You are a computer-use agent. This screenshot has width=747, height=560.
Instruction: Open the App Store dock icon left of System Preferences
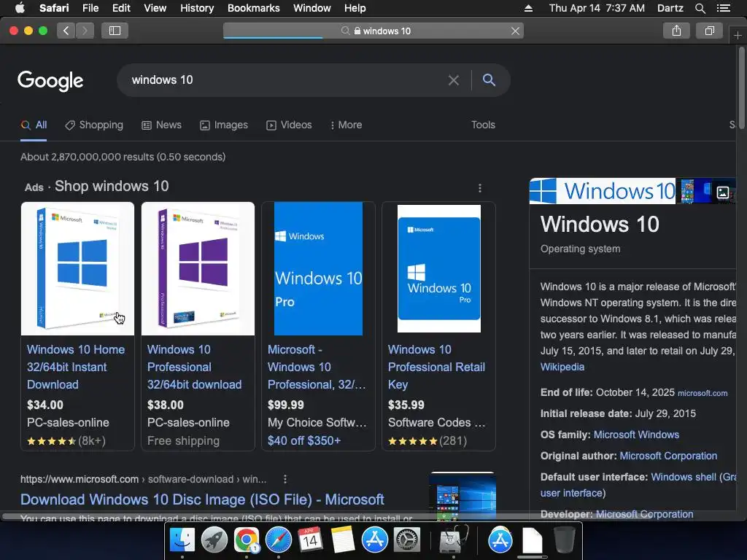(x=374, y=540)
